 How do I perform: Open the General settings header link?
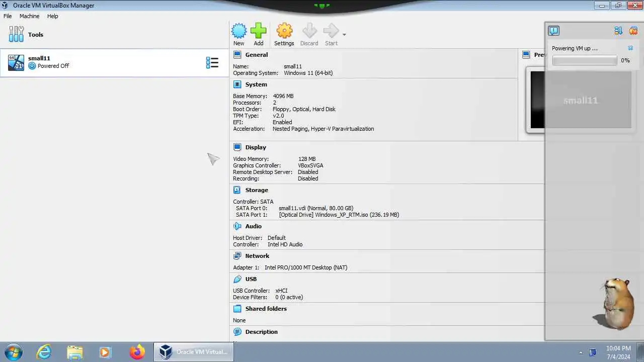pos(257,55)
